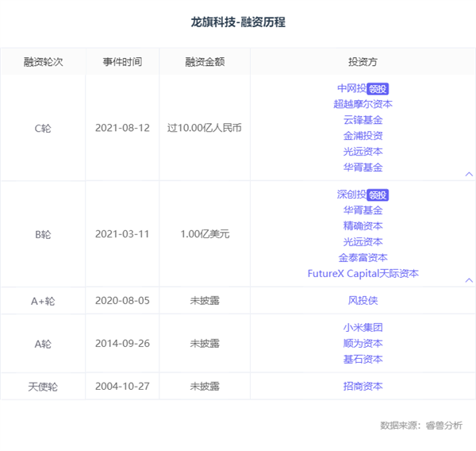The image size is (476, 451).
Task: Open the 基石资本 investor link
Action: coord(363,359)
